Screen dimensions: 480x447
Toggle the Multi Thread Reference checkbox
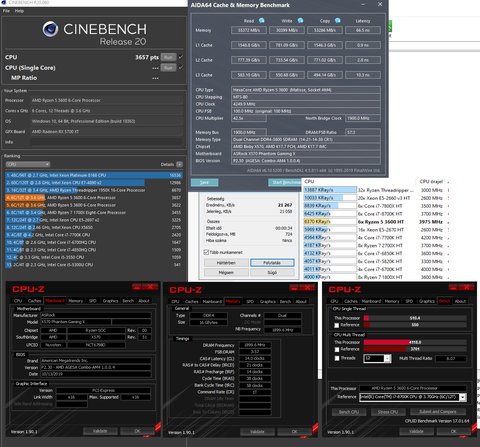coord(337,349)
